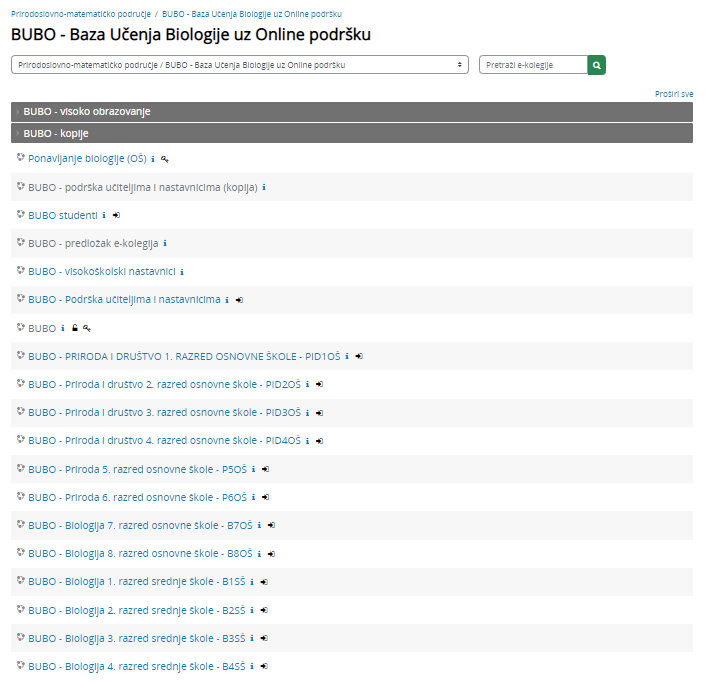This screenshot has height=682, width=721.
Task: Open Priroda i društvo 2. razred course
Action: pyautogui.click(x=165, y=384)
